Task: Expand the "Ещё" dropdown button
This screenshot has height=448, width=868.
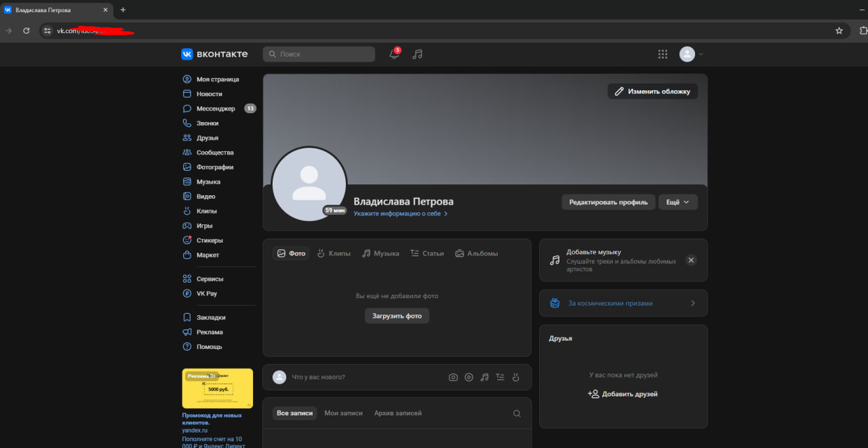Action: click(x=677, y=202)
